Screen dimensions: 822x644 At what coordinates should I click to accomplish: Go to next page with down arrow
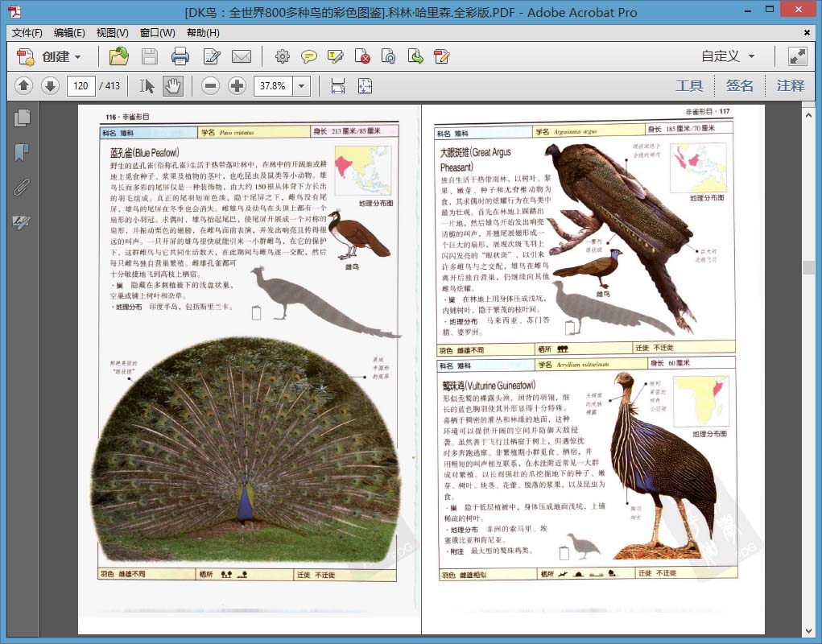click(x=51, y=85)
